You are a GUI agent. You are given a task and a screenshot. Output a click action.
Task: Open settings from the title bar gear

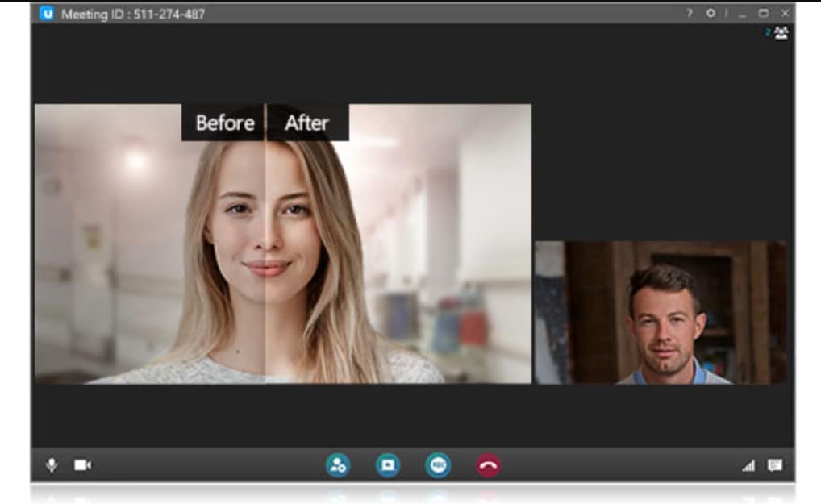(x=711, y=13)
